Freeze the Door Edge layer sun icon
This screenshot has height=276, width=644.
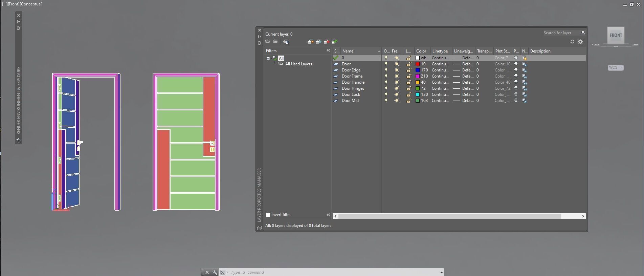pos(397,70)
